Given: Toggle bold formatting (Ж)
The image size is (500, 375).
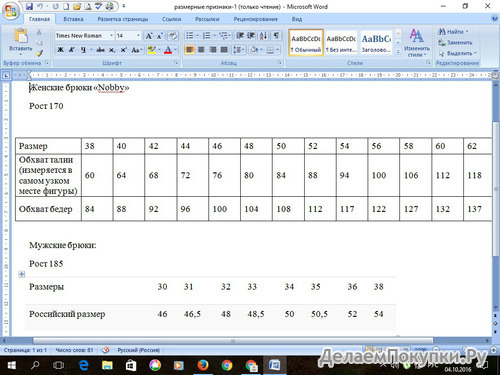Looking at the screenshot, I should 60,50.
